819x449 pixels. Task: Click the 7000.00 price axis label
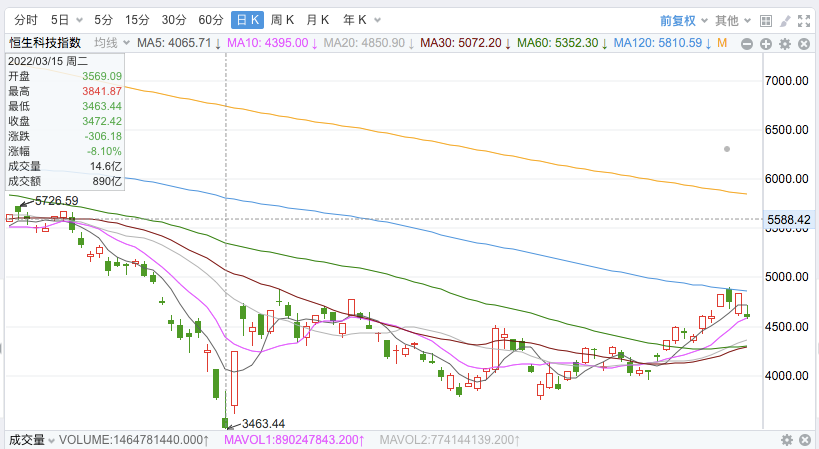click(x=787, y=81)
